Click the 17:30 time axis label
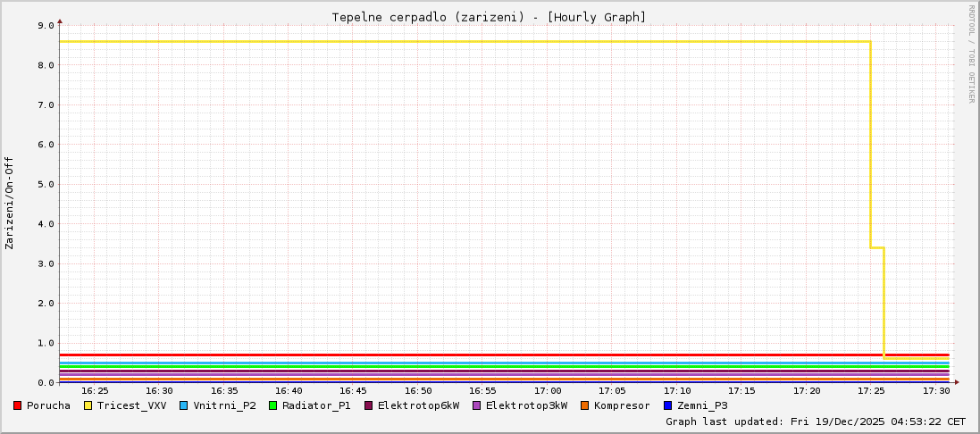This screenshot has width=980, height=434. click(x=935, y=391)
